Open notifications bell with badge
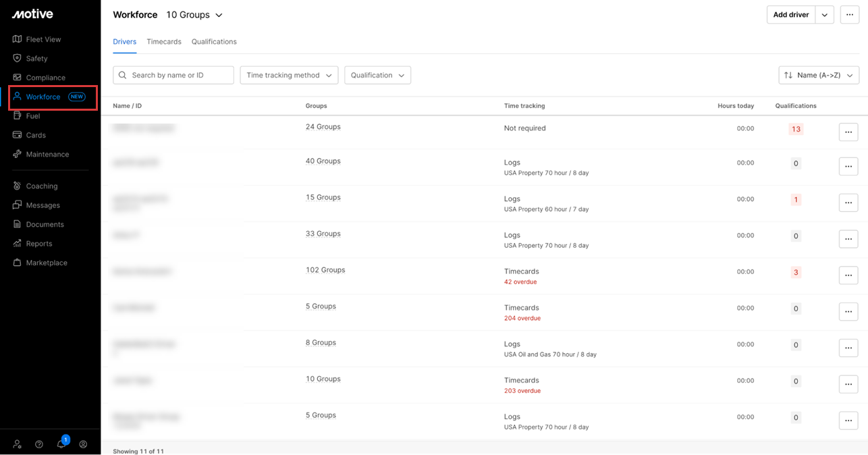Image resolution: width=868 pixels, height=455 pixels. [x=61, y=443]
